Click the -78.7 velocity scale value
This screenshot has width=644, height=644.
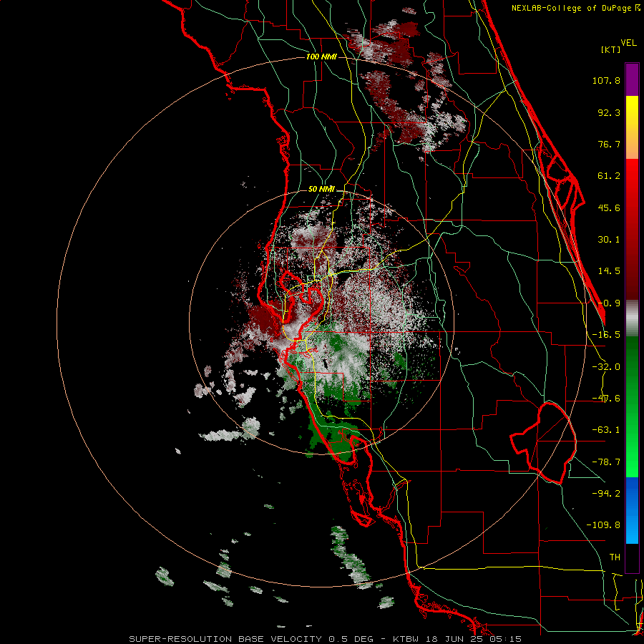[x=606, y=462]
